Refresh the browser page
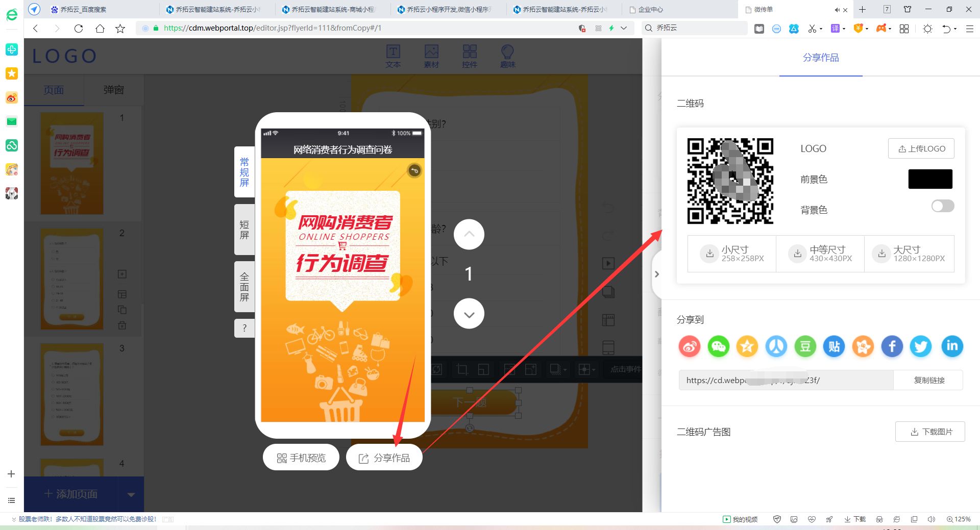Viewport: 980px width, 530px height. click(x=79, y=29)
